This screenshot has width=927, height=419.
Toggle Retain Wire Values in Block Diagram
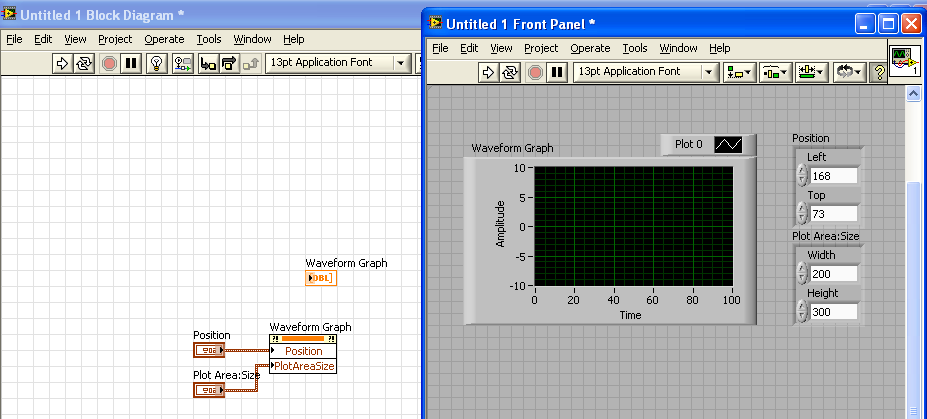(x=183, y=63)
